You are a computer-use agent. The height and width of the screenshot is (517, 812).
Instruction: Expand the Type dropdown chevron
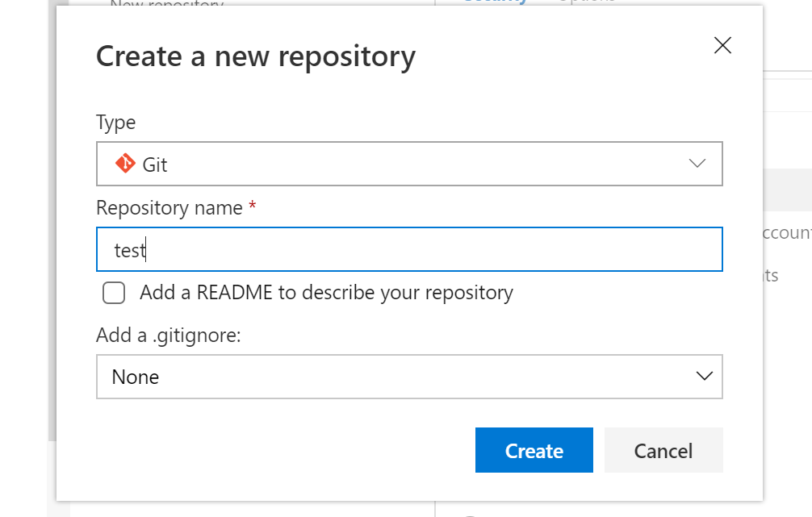(697, 164)
